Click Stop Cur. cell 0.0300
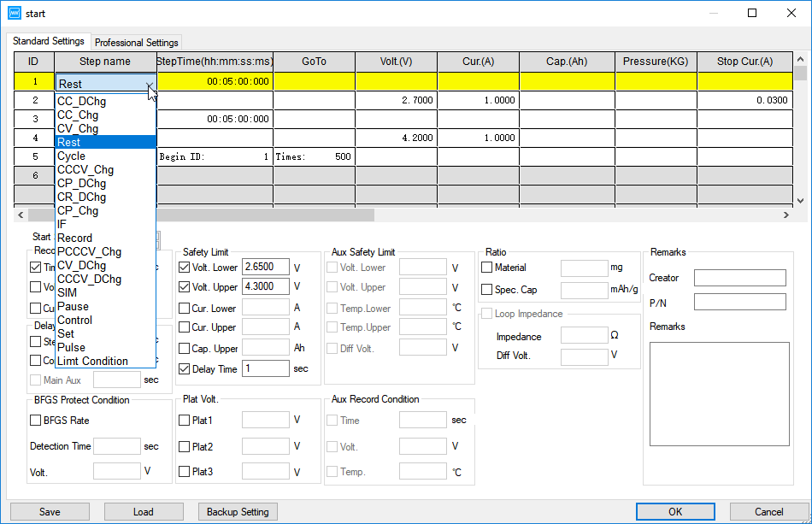This screenshot has width=812, height=524. click(744, 101)
